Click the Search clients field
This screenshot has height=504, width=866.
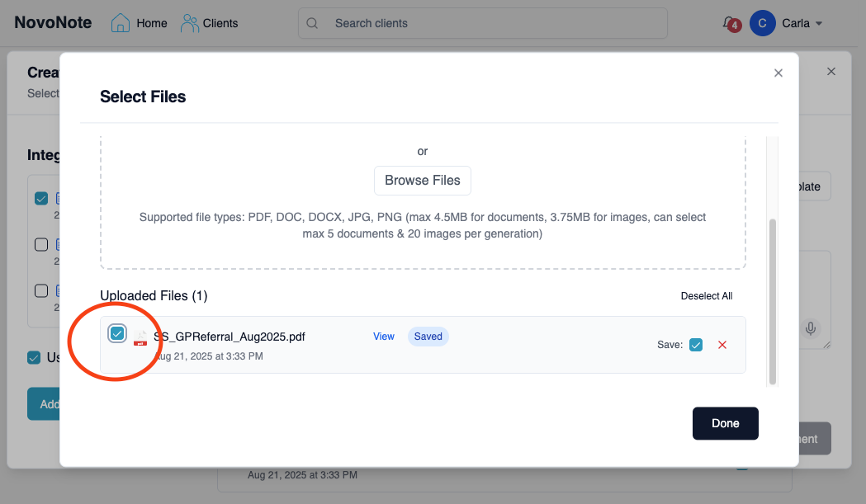click(495, 23)
